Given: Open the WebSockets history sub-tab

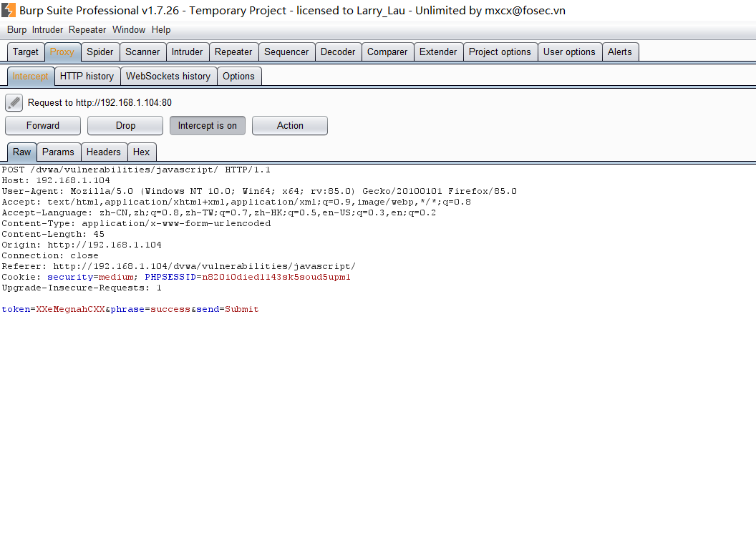Looking at the screenshot, I should pos(168,76).
